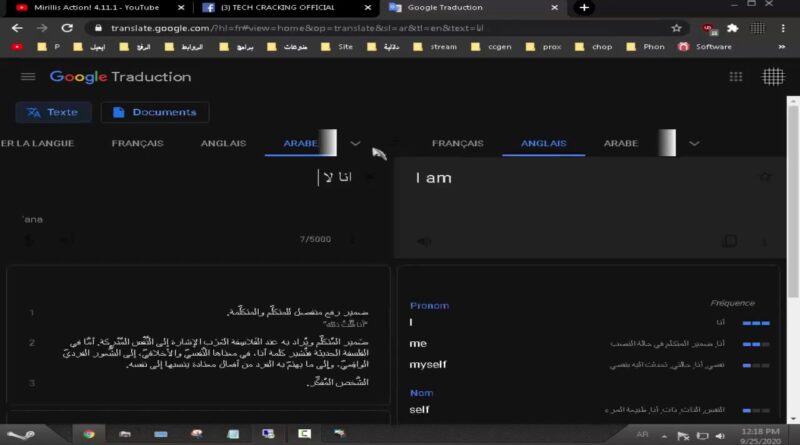Select ARABE as target language
Viewport: 800px width, 445px height.
coord(621,143)
